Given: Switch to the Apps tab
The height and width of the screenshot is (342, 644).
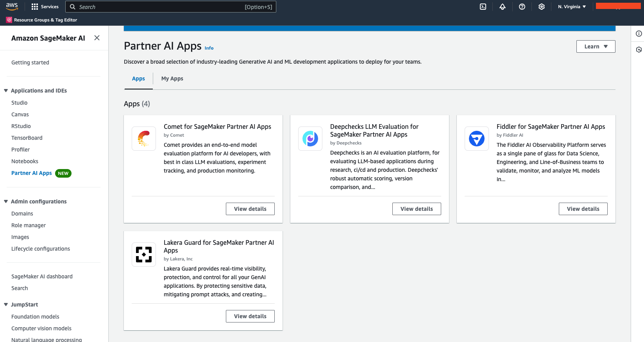Looking at the screenshot, I should click(x=138, y=78).
